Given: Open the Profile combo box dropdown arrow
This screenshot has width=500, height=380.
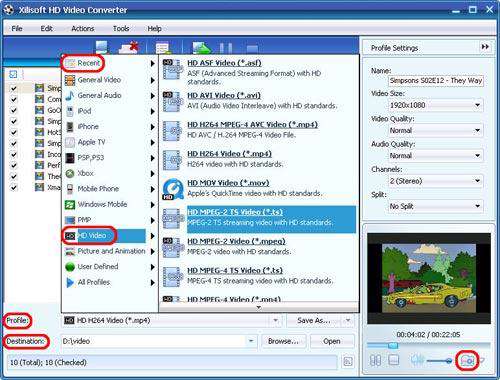Looking at the screenshot, I should pos(276,321).
